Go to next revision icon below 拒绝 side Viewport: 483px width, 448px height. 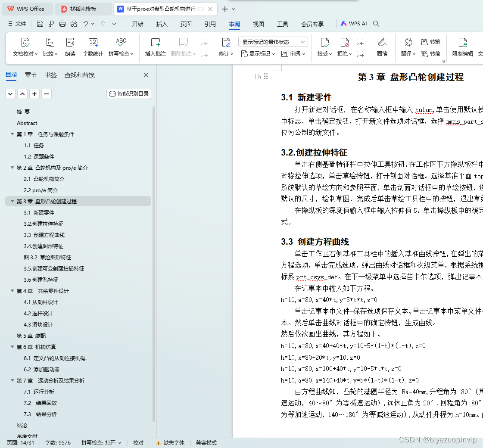pos(360,54)
